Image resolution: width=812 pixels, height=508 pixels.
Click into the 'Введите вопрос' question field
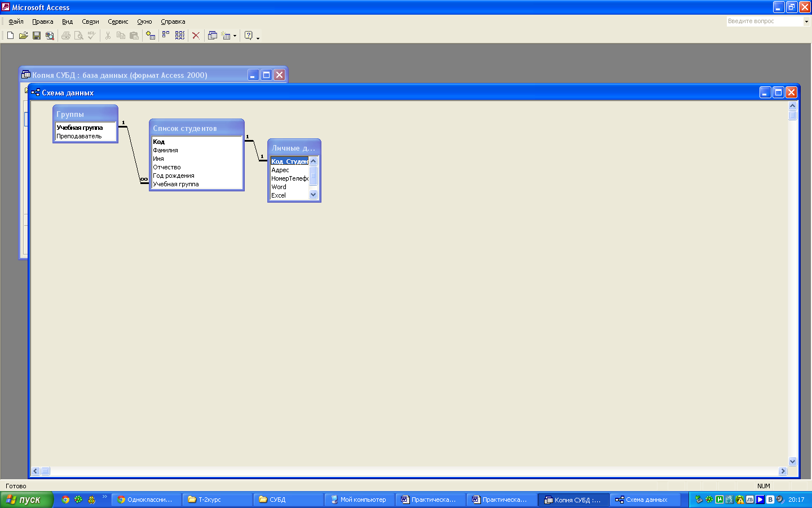[765, 21]
